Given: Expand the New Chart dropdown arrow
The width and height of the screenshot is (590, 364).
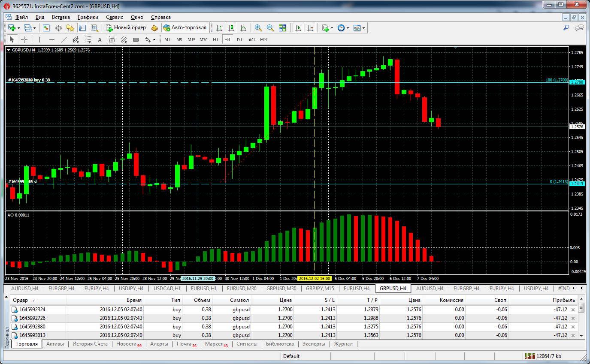Looking at the screenshot, I should [x=18, y=28].
